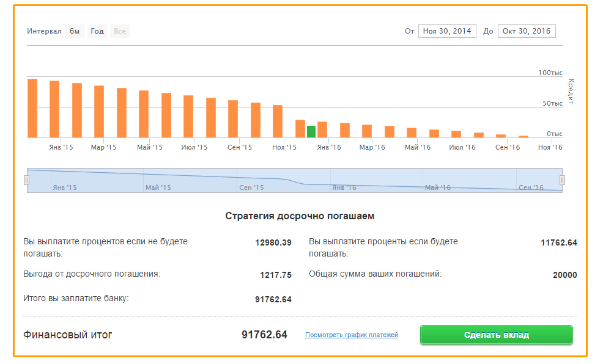Grab the left handle of range navigator
Image resolution: width=592 pixels, height=364 pixels.
(x=26, y=180)
